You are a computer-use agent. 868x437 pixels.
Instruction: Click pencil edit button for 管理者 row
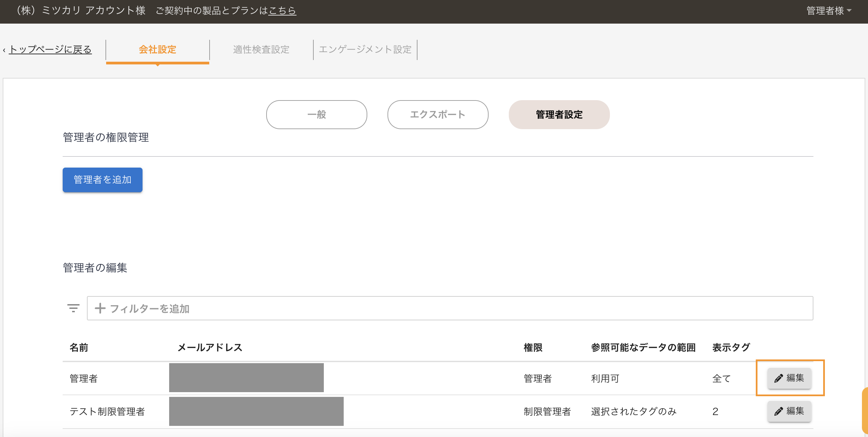789,378
